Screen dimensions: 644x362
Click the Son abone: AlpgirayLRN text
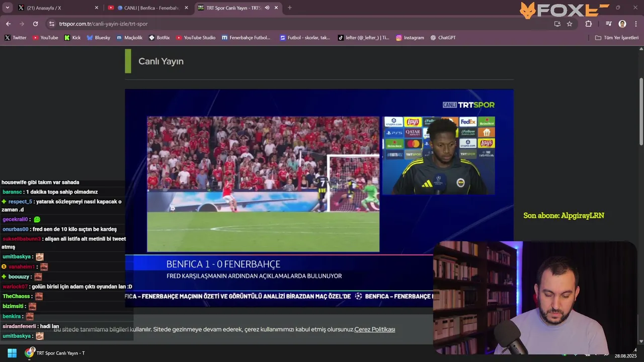[563, 215]
